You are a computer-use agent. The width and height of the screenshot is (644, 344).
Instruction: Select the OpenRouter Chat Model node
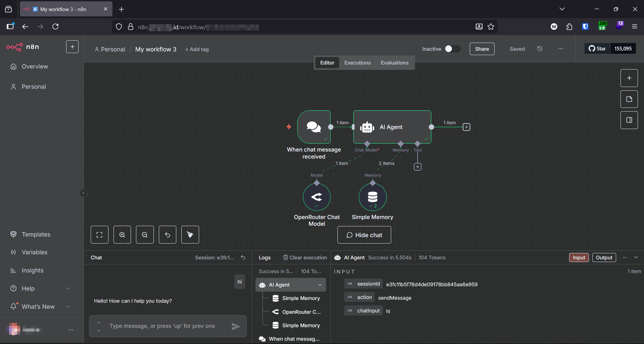pyautogui.click(x=317, y=197)
